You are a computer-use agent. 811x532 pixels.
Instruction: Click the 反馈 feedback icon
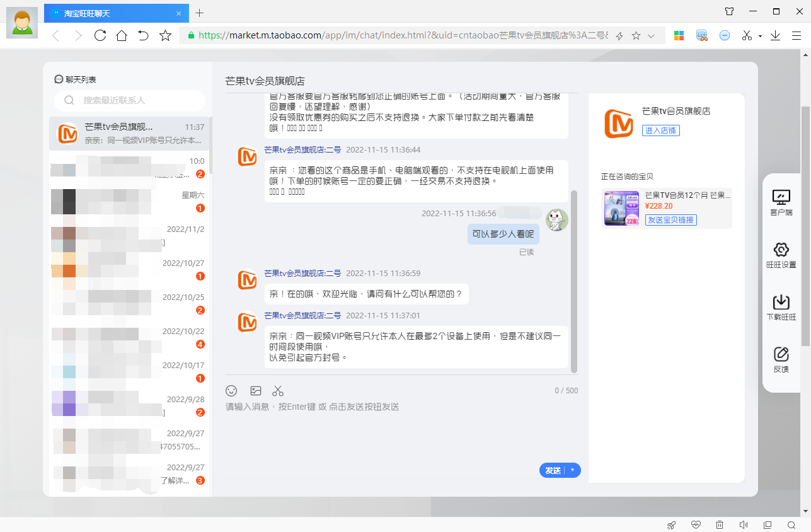781,360
